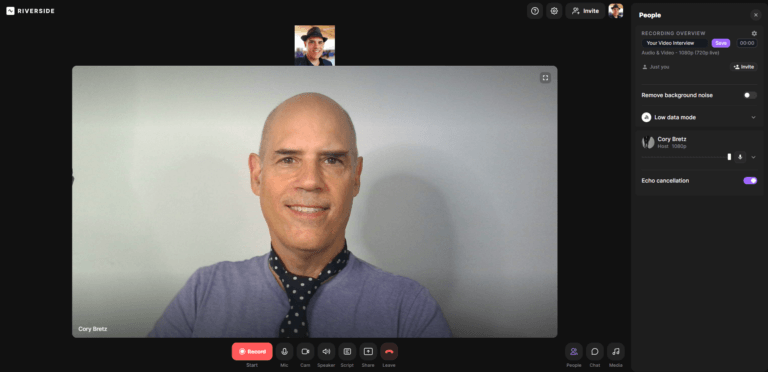Expand video to fullscreen icon
Screen dimensions: 768x372
545,78
